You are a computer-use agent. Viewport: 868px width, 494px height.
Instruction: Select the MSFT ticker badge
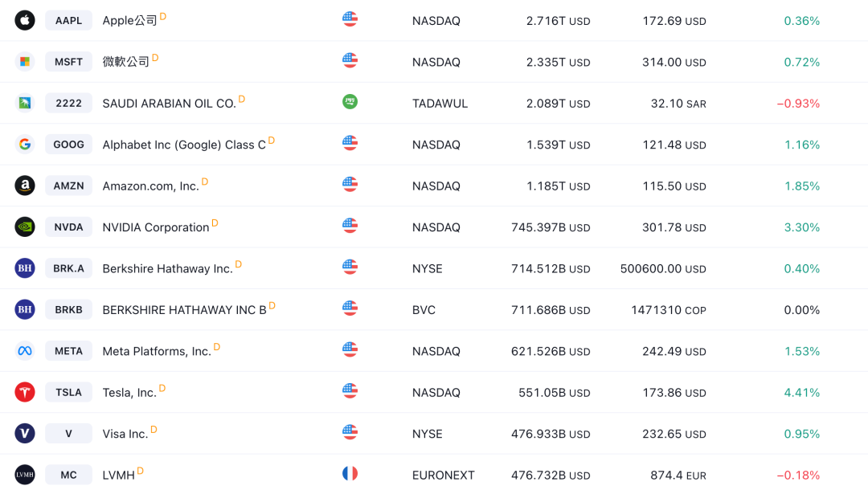[x=68, y=62]
